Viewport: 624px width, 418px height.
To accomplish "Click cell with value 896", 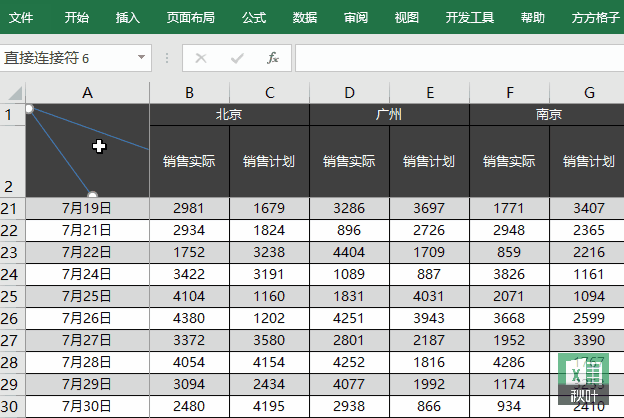I will click(x=349, y=230).
